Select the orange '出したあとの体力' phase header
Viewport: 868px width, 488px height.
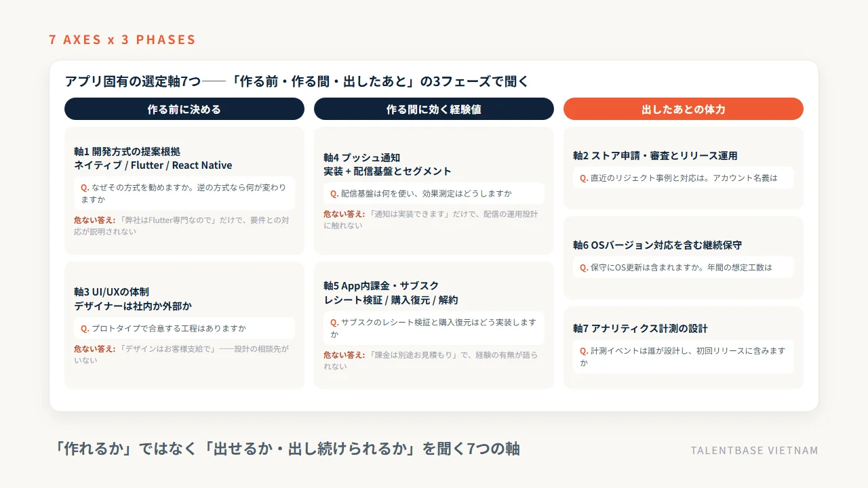pyautogui.click(x=684, y=108)
